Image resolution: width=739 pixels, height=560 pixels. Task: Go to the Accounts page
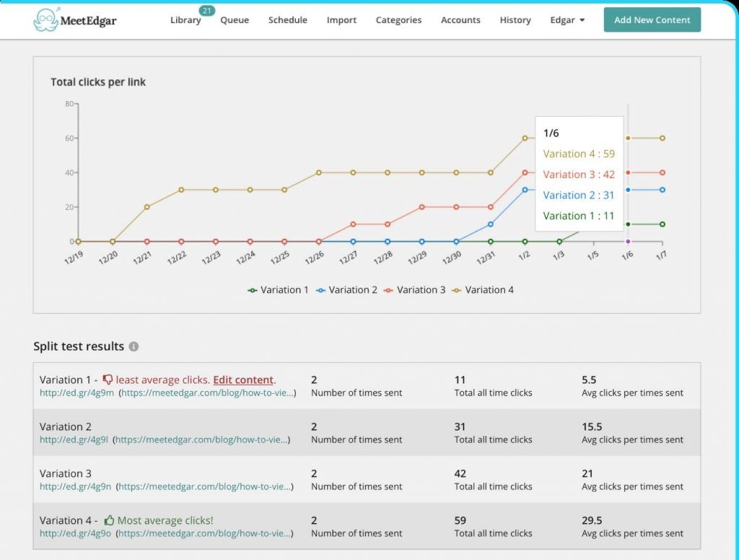click(460, 20)
